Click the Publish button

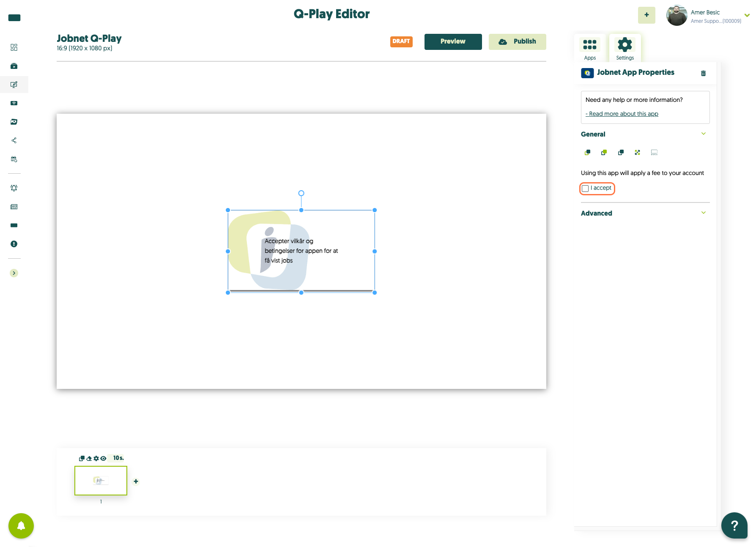pyautogui.click(x=517, y=42)
